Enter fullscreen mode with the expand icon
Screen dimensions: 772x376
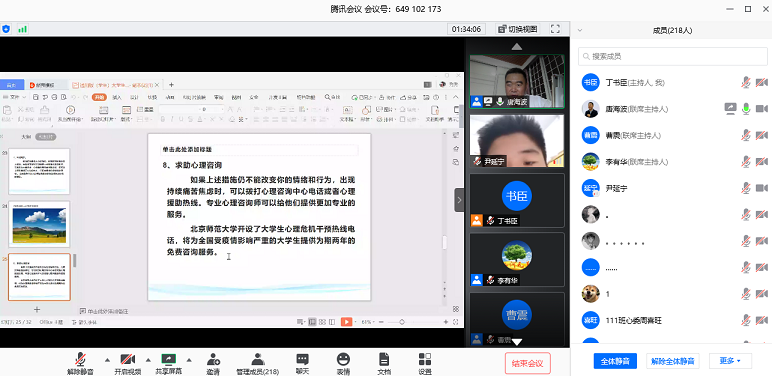coord(555,29)
